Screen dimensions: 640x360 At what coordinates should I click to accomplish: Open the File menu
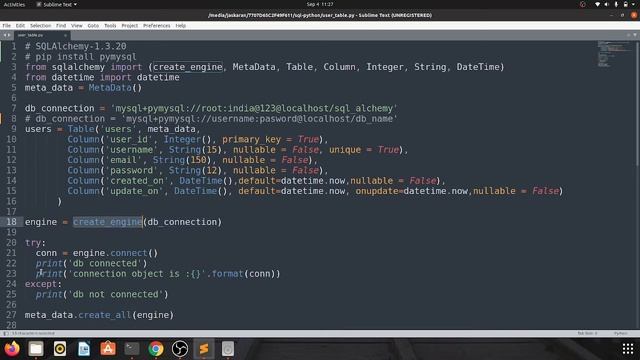click(x=7, y=25)
